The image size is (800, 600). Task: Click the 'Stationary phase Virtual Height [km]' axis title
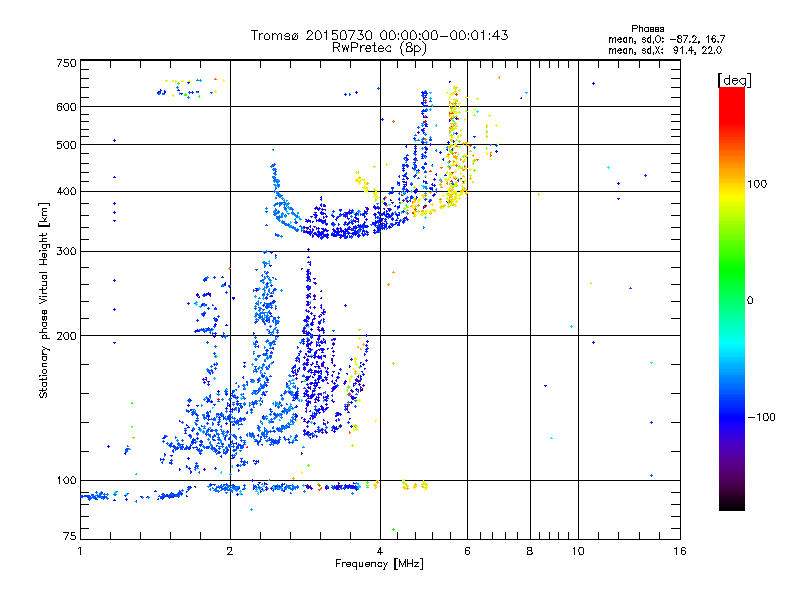43,300
